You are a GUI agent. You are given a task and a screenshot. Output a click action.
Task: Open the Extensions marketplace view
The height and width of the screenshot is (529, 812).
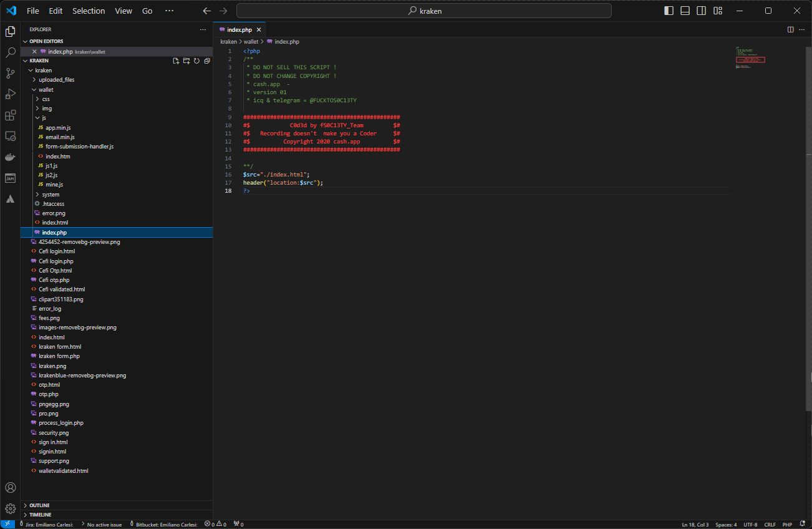pos(10,115)
